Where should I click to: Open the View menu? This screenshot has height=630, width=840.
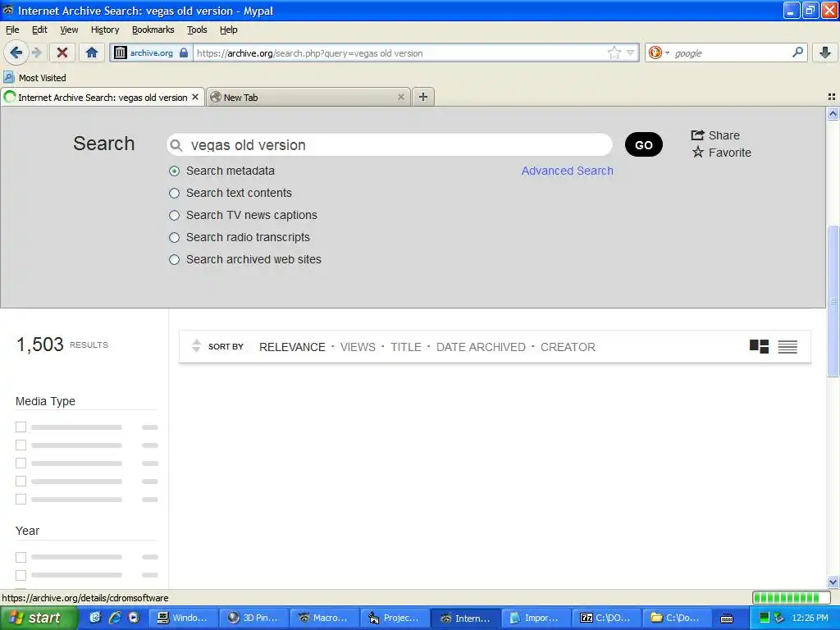pos(69,30)
